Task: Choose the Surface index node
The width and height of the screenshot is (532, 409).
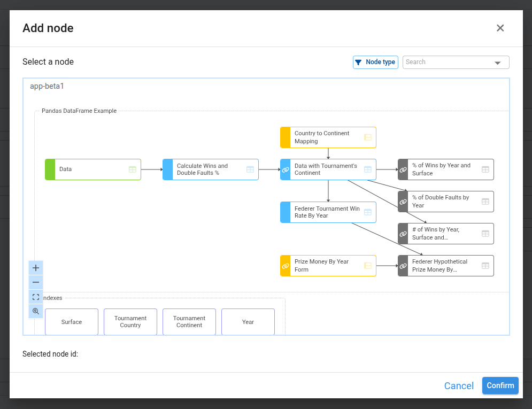Action: [72, 322]
